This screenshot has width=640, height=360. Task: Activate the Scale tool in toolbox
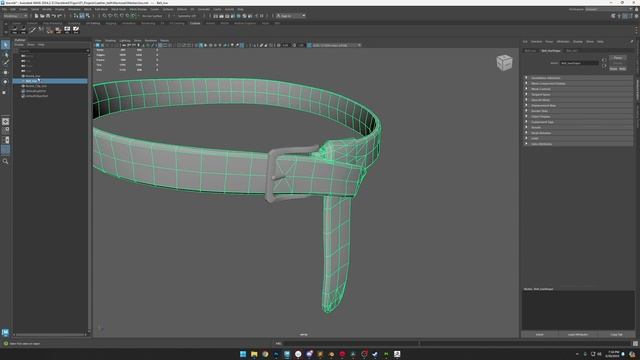pyautogui.click(x=5, y=92)
